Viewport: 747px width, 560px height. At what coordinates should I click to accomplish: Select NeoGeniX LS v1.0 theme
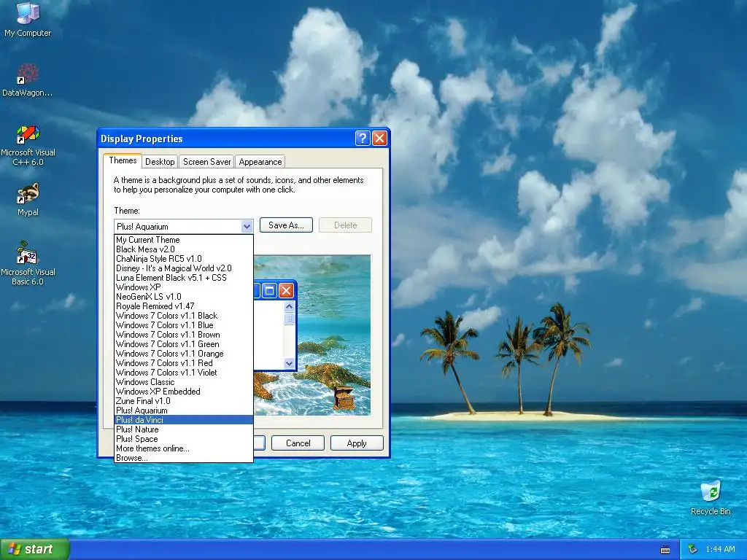pos(184,297)
